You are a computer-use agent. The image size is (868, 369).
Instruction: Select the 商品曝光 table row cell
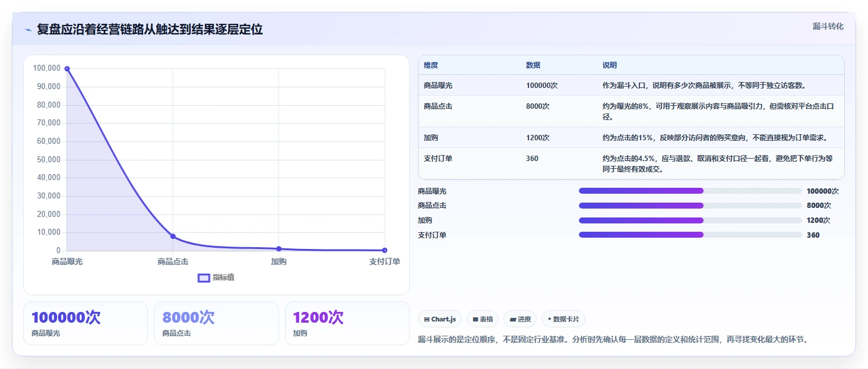(438, 86)
